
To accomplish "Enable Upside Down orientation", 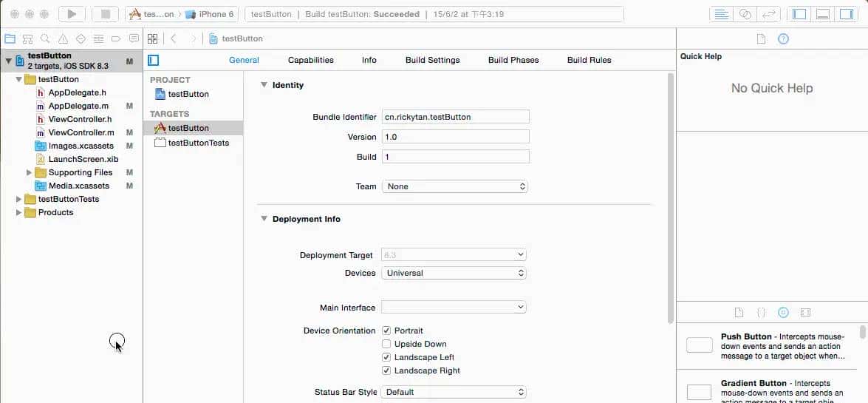I will coord(386,344).
